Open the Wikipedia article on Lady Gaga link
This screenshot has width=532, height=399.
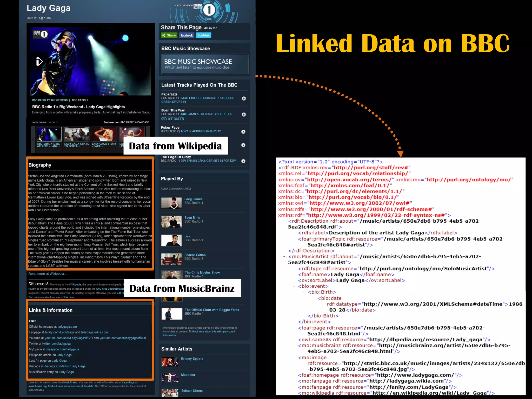pyautogui.click(x=64, y=355)
